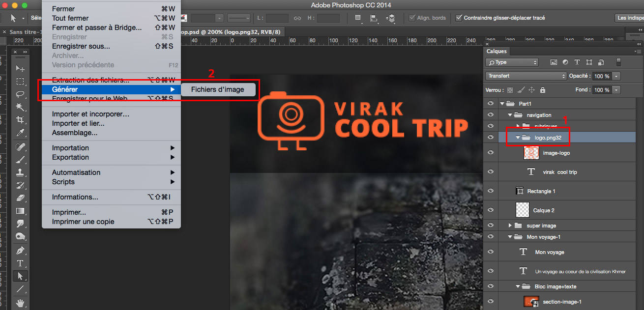Collapse the Mon voyage-1 group
Viewport: 644px width, 310px height.
point(510,237)
